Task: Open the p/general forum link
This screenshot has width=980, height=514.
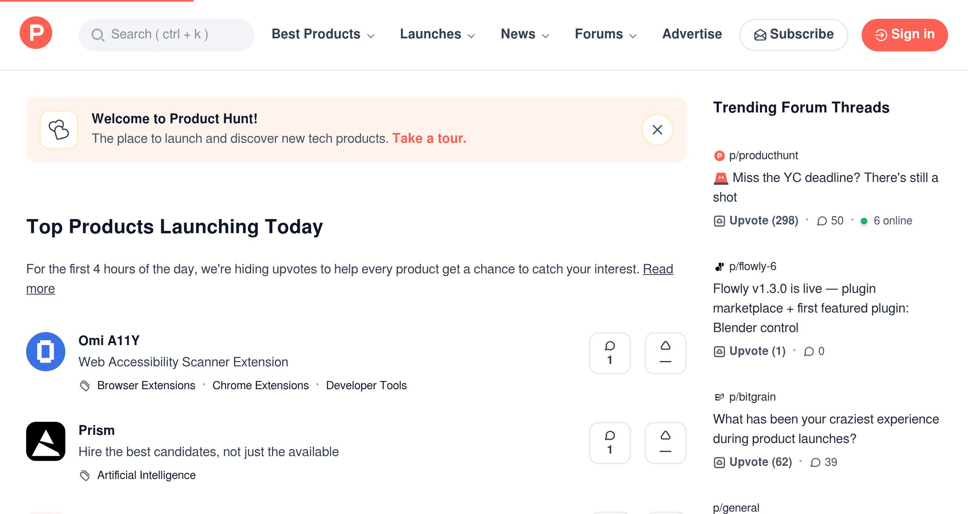Action: point(736,508)
